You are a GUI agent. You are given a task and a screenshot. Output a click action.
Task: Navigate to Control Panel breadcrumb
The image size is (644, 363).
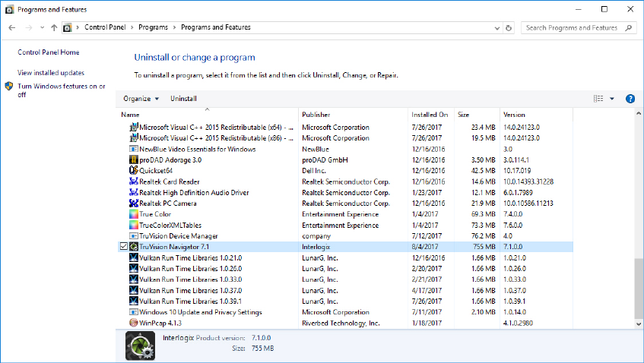[x=105, y=27]
